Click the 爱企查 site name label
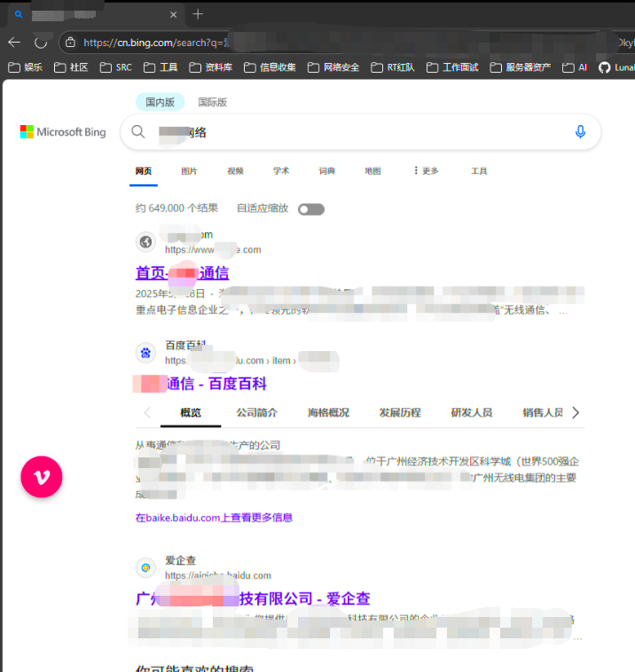Screen dimensions: 635x672 click(x=181, y=560)
